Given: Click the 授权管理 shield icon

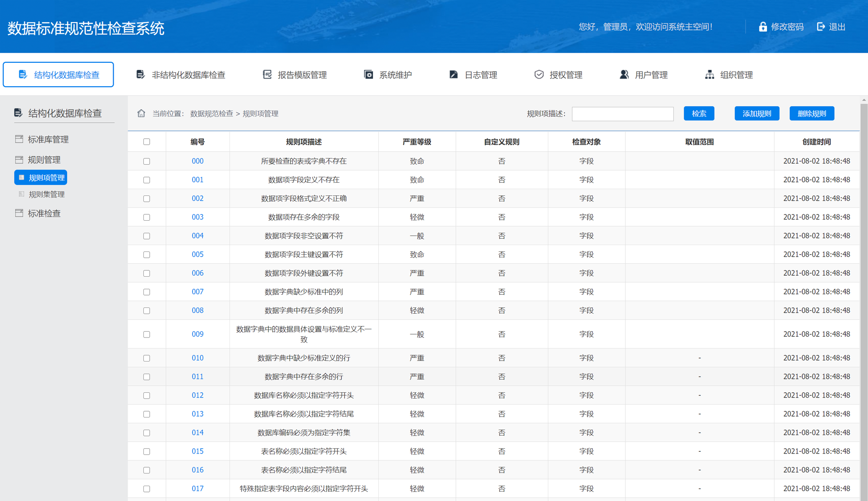Looking at the screenshot, I should [539, 74].
